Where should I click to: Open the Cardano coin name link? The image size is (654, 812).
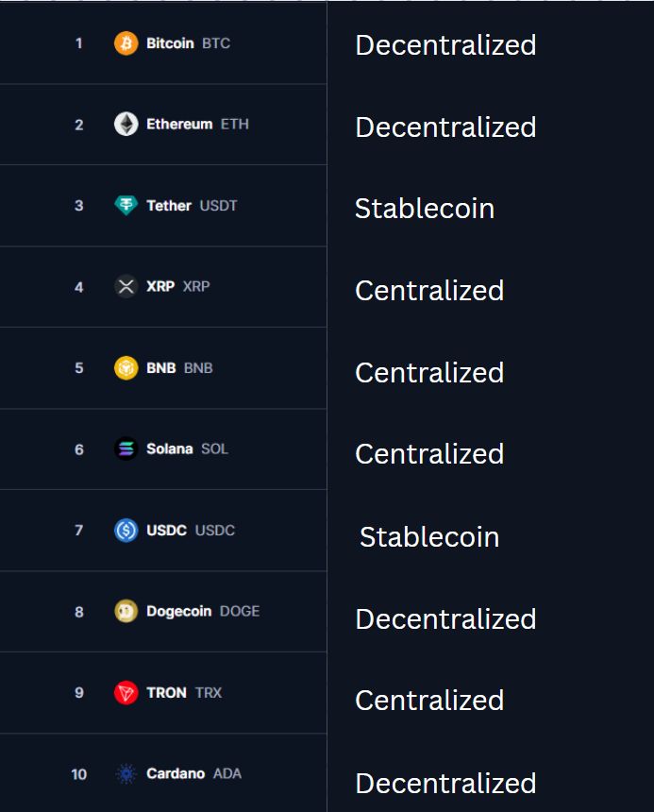click(x=176, y=774)
